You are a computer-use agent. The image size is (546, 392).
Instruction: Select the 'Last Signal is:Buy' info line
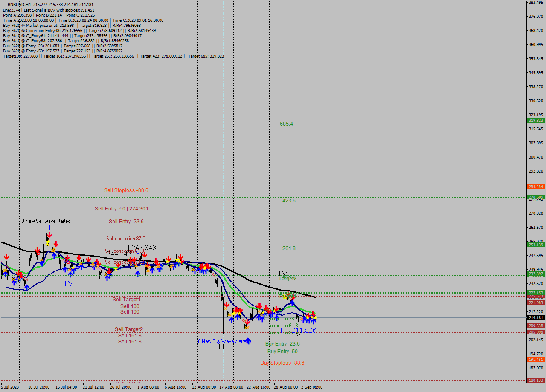coord(49,10)
